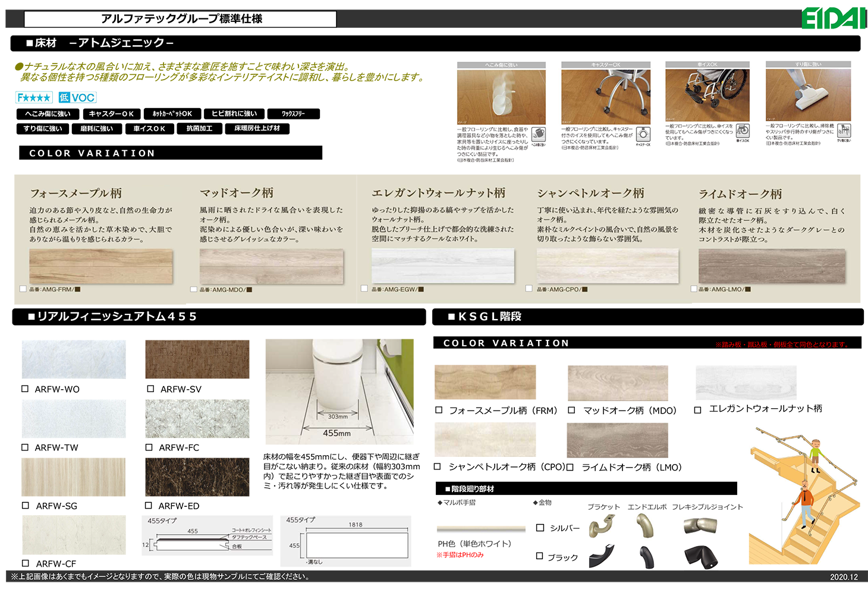The image size is (868, 612).
Task: Click the silver bracket fitting image
Action: coord(602,526)
